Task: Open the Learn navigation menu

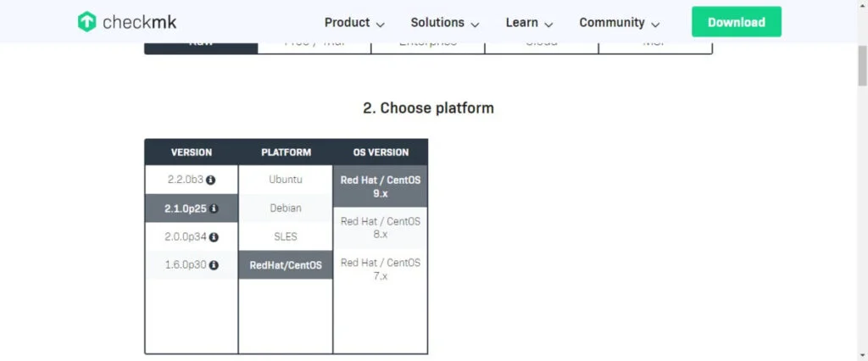Action: point(529,23)
